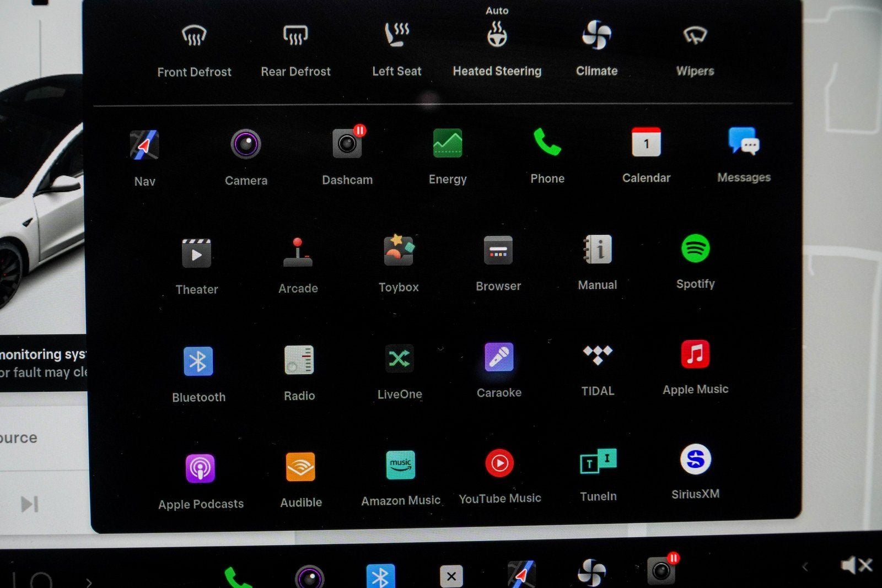Unmute the volume speaker icon
882x588 pixels.
(856, 565)
